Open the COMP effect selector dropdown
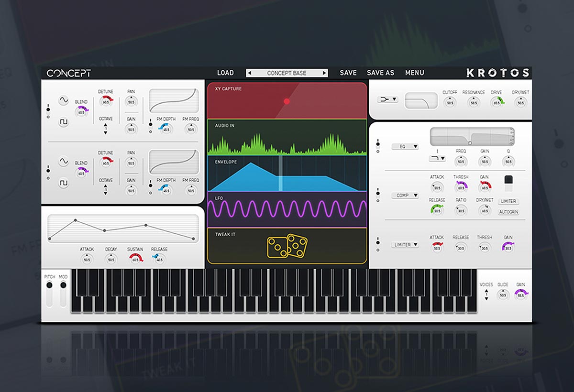574x392 pixels. pos(405,196)
